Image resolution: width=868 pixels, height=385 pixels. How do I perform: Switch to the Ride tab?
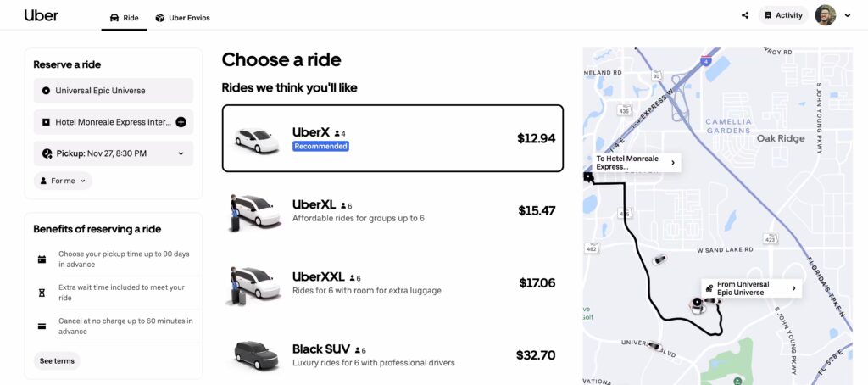(x=124, y=17)
